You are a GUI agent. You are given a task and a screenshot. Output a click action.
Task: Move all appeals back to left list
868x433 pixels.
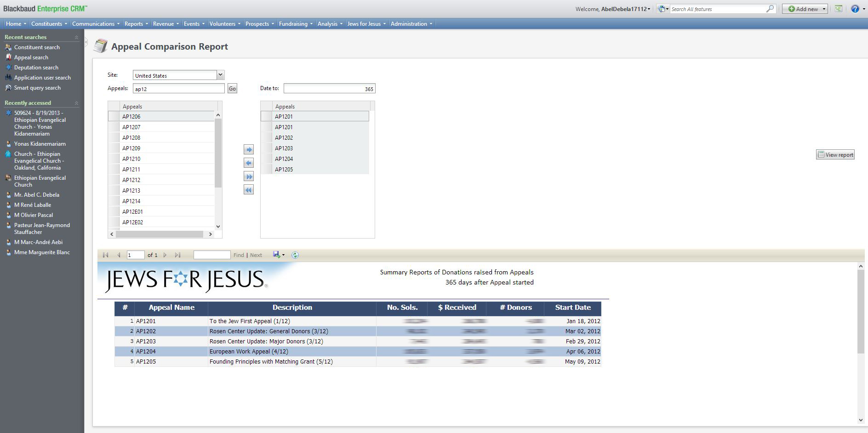[249, 190]
